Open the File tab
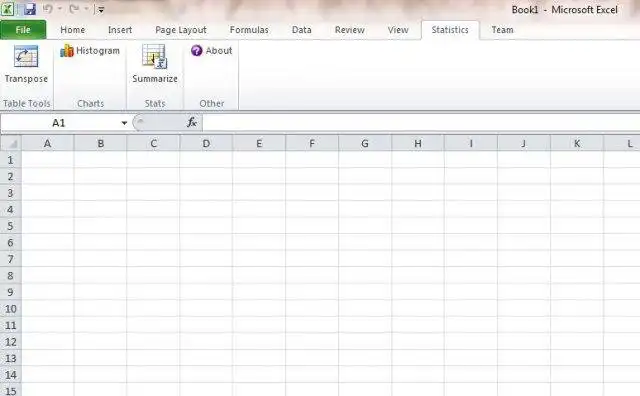This screenshot has width=640, height=396. [x=23, y=30]
